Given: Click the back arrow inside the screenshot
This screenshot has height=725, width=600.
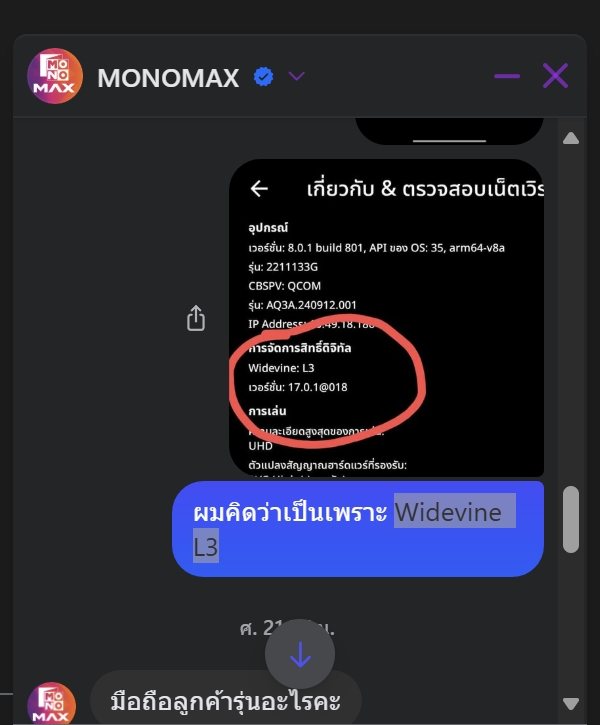Looking at the screenshot, I should (259, 189).
